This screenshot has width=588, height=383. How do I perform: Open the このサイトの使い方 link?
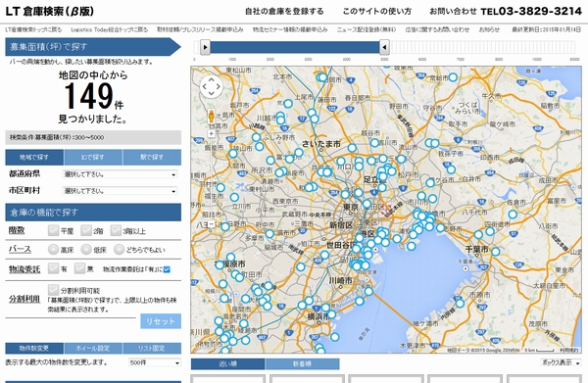[377, 12]
